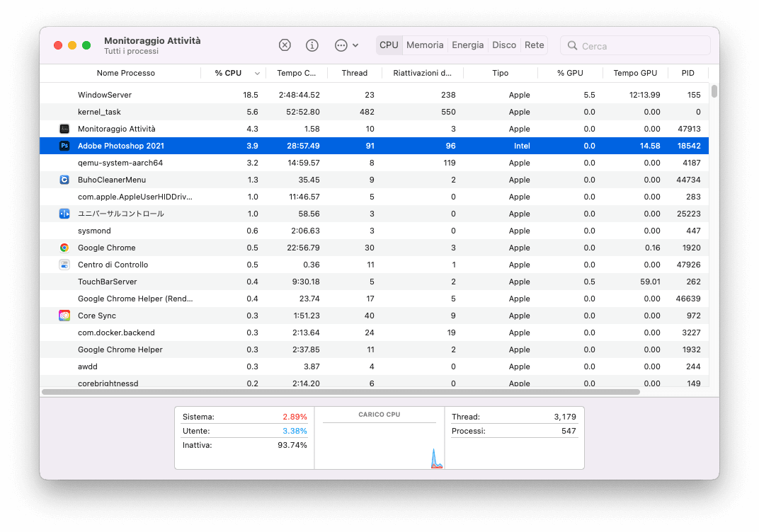The image size is (759, 532).
Task: Toggle the % CPU sort arrow
Action: (x=257, y=74)
